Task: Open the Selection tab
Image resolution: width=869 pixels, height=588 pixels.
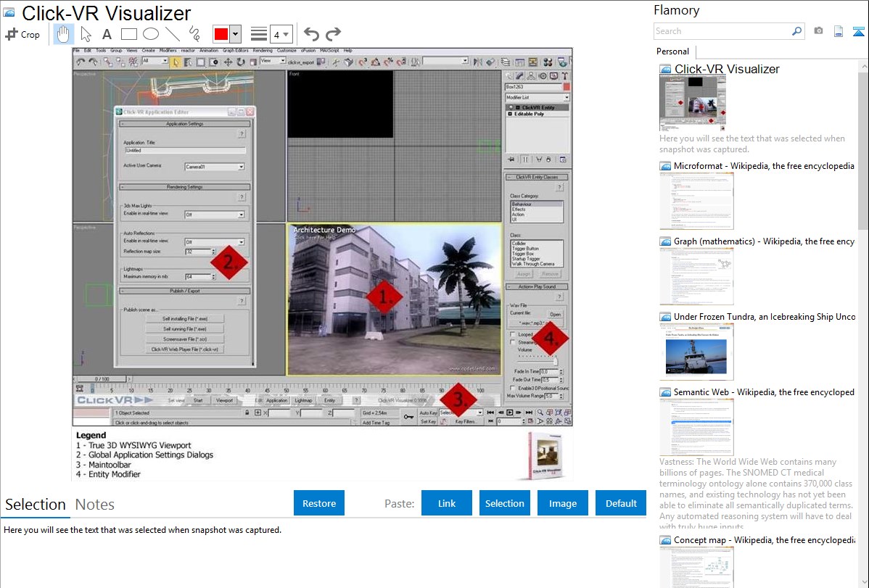Action: click(x=36, y=505)
